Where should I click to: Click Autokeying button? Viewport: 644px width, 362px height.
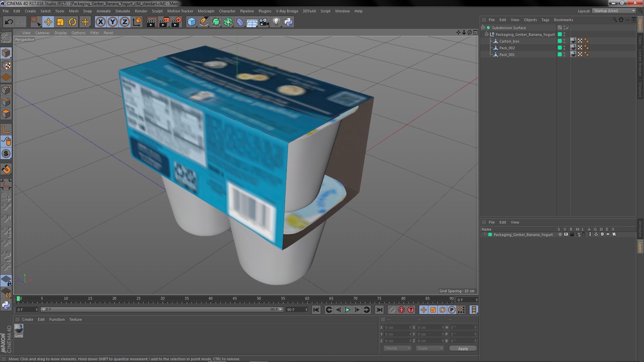click(401, 310)
